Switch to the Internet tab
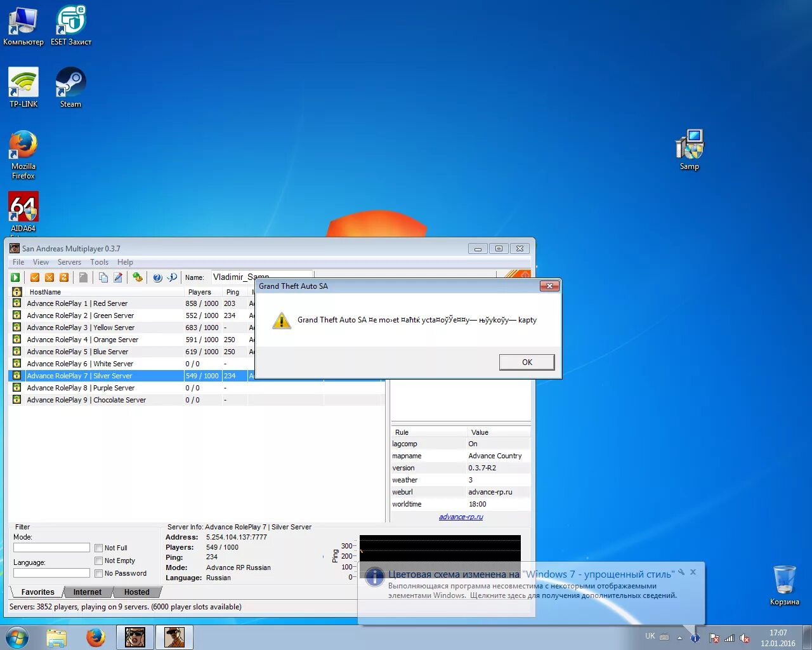 click(x=87, y=592)
